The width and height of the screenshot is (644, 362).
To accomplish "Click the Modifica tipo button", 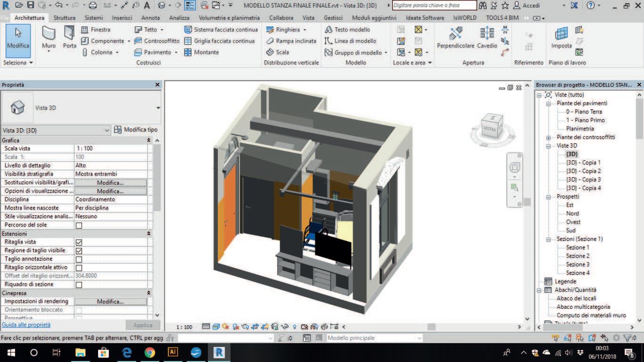I will (136, 130).
